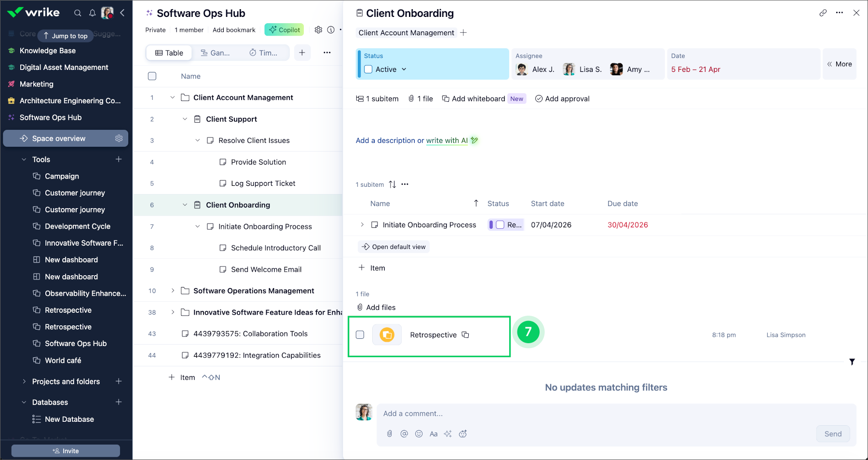Screen dimensions: 868x460
Task: Open view options three-dot menu
Action: [x=327, y=53]
